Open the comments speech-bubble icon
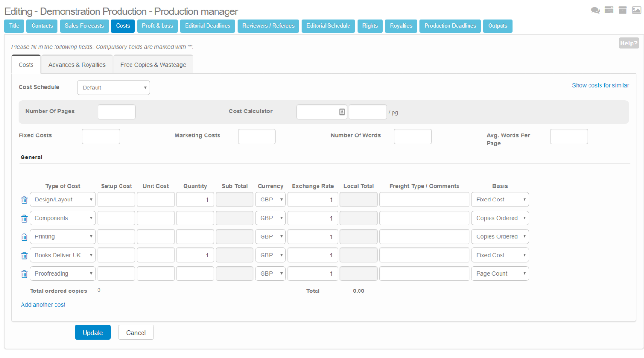The height and width of the screenshot is (358, 644). tap(595, 10)
